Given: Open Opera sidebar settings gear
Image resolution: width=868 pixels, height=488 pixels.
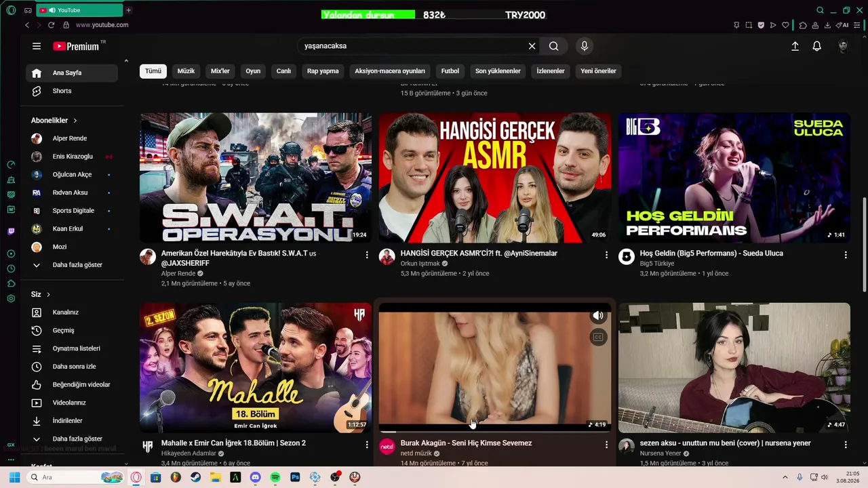Looking at the screenshot, I should [11, 299].
